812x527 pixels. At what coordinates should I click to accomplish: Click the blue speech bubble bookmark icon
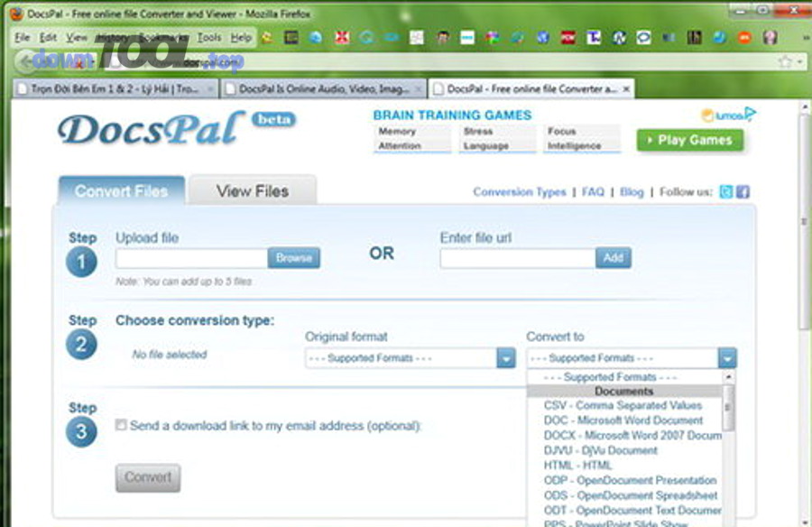tap(643, 37)
